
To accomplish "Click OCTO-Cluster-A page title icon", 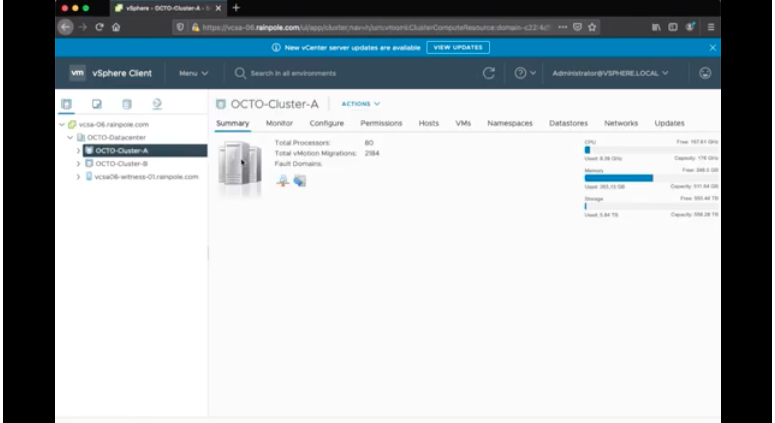I will point(221,104).
